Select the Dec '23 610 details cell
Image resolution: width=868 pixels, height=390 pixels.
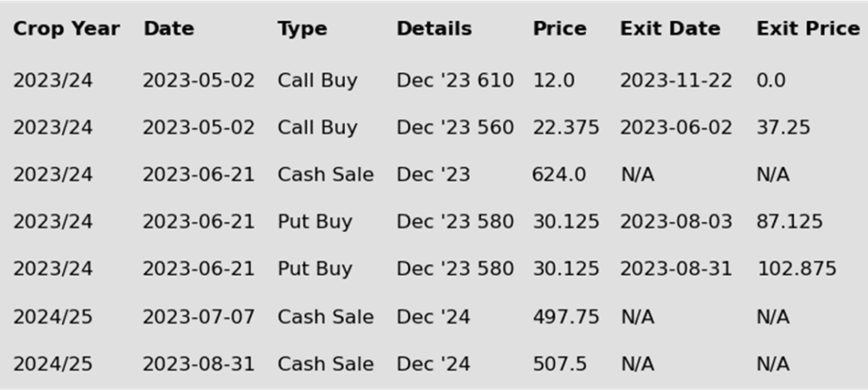click(455, 81)
